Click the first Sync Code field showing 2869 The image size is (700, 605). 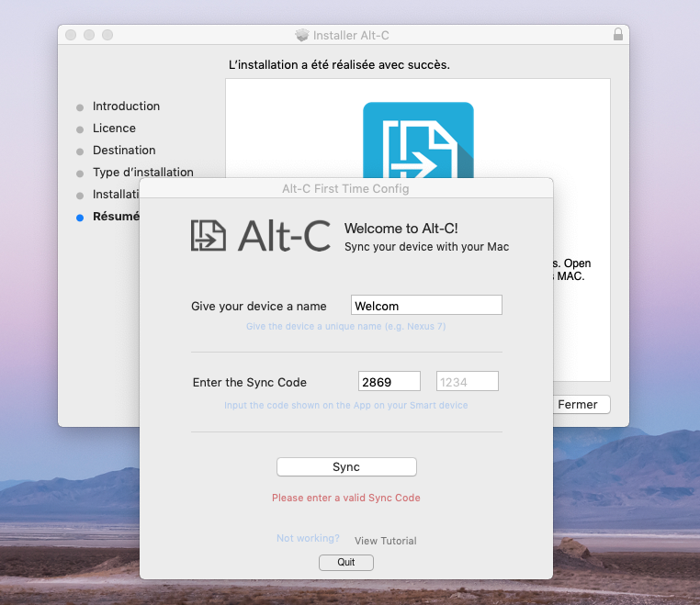pos(389,382)
